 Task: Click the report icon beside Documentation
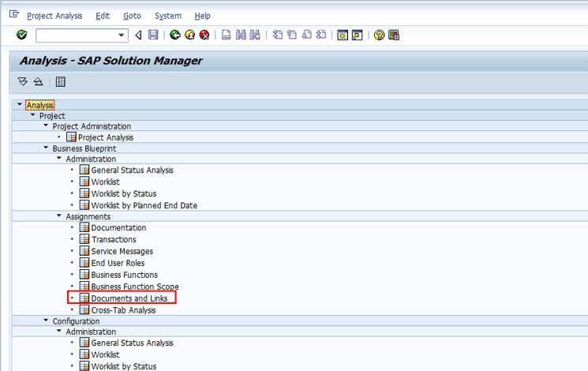pos(84,227)
